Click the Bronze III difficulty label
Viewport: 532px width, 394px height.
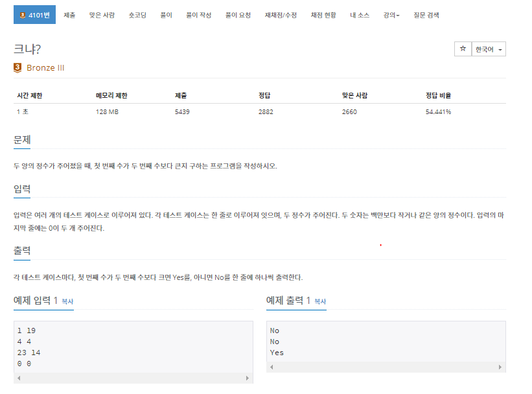point(45,68)
